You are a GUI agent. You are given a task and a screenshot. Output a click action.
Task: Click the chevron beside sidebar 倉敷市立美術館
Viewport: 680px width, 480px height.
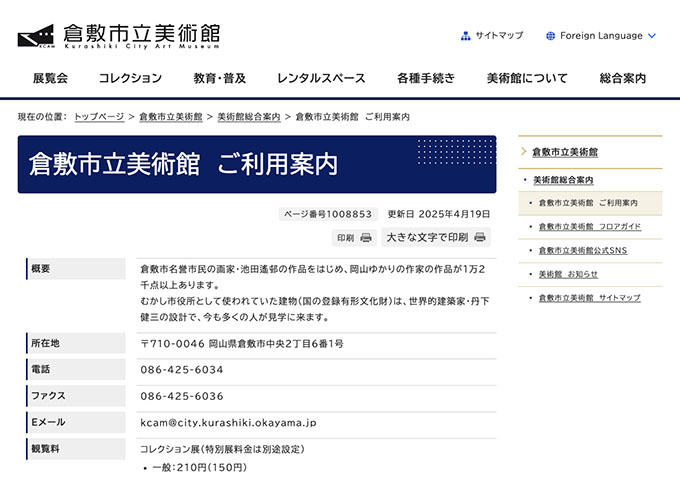click(x=523, y=151)
